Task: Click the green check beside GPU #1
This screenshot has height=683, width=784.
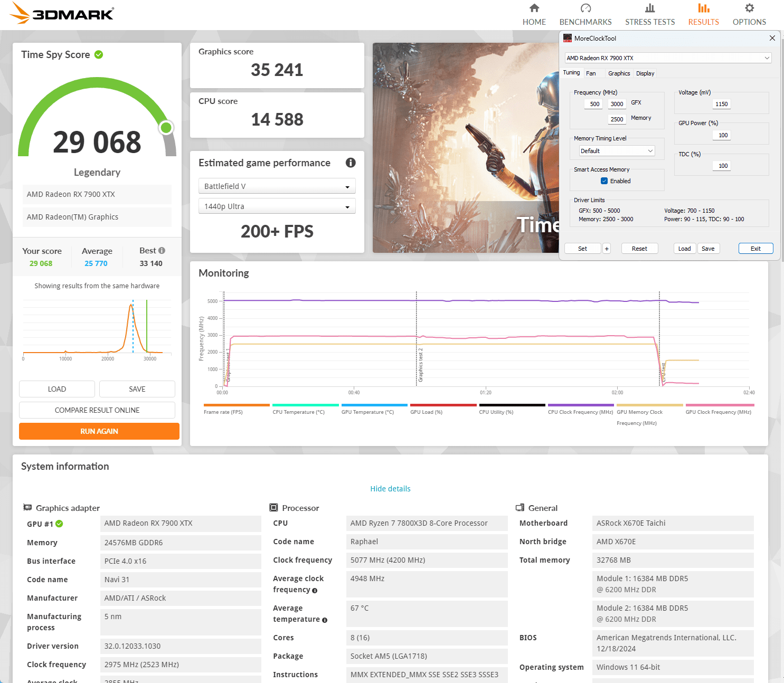Action: tap(59, 524)
